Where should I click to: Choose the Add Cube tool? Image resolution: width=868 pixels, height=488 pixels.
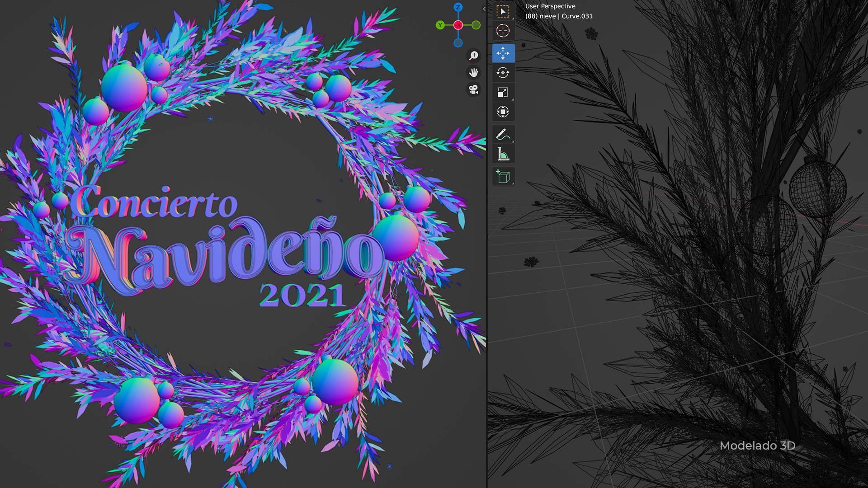pyautogui.click(x=503, y=177)
